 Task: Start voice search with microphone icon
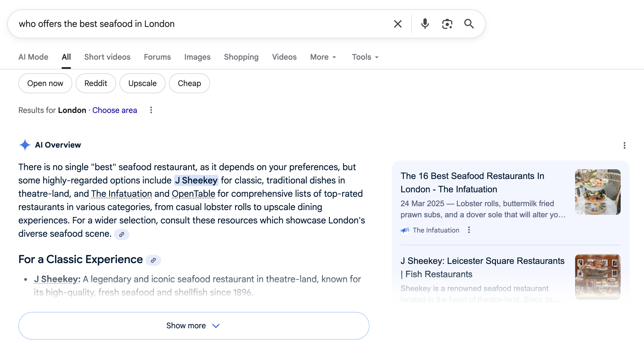(x=425, y=24)
